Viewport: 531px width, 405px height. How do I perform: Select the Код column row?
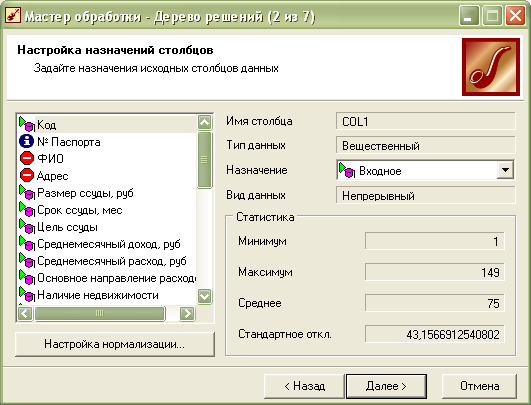click(107, 124)
